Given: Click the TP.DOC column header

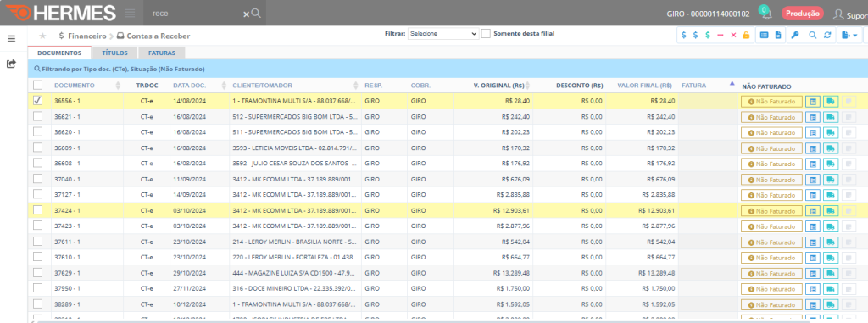Looking at the screenshot, I should tap(147, 86).
